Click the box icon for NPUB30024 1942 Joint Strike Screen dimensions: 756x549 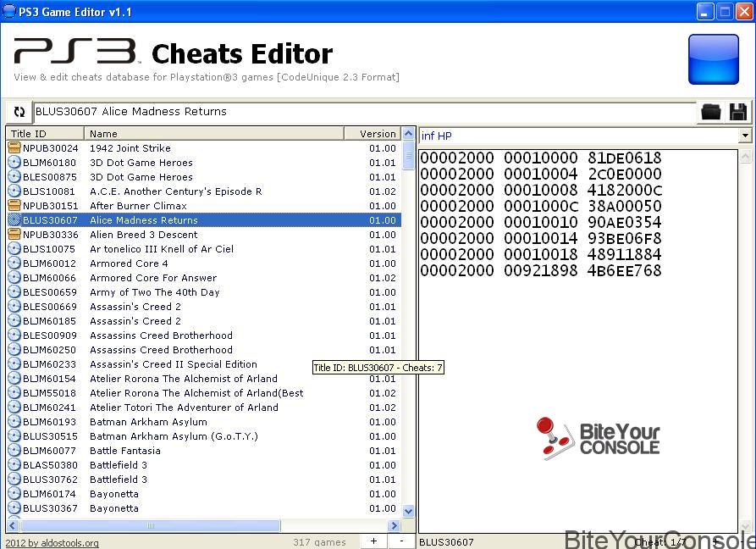[x=14, y=147]
